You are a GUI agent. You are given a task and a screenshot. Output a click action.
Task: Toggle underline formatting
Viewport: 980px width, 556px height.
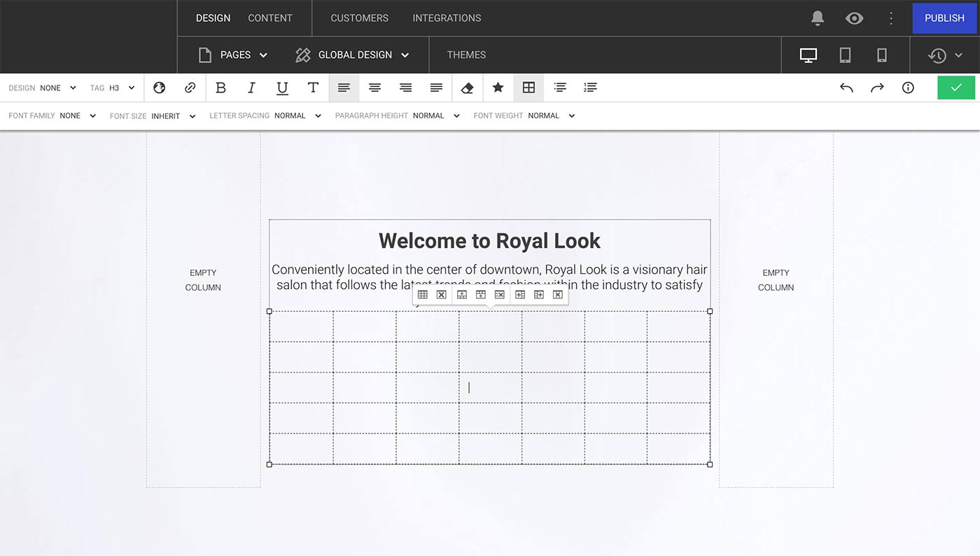click(282, 88)
